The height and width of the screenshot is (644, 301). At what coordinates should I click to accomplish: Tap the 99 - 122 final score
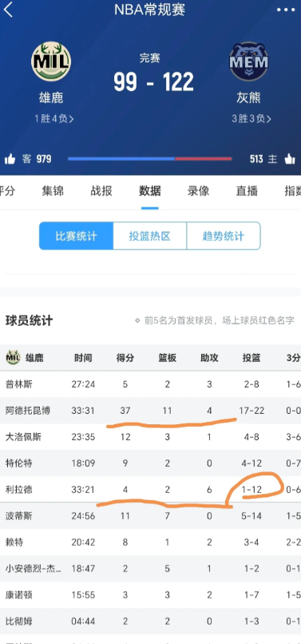153,81
